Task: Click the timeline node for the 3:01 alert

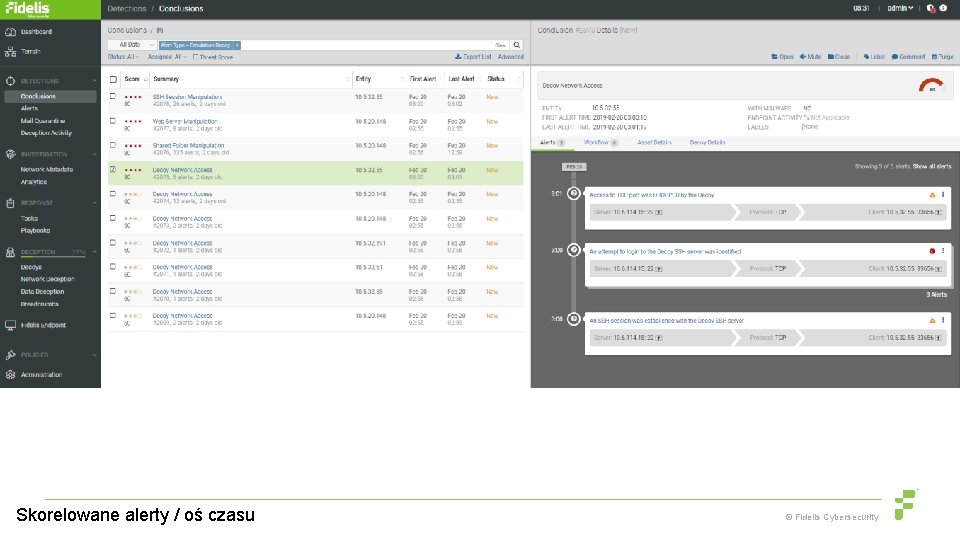Action: click(x=574, y=193)
